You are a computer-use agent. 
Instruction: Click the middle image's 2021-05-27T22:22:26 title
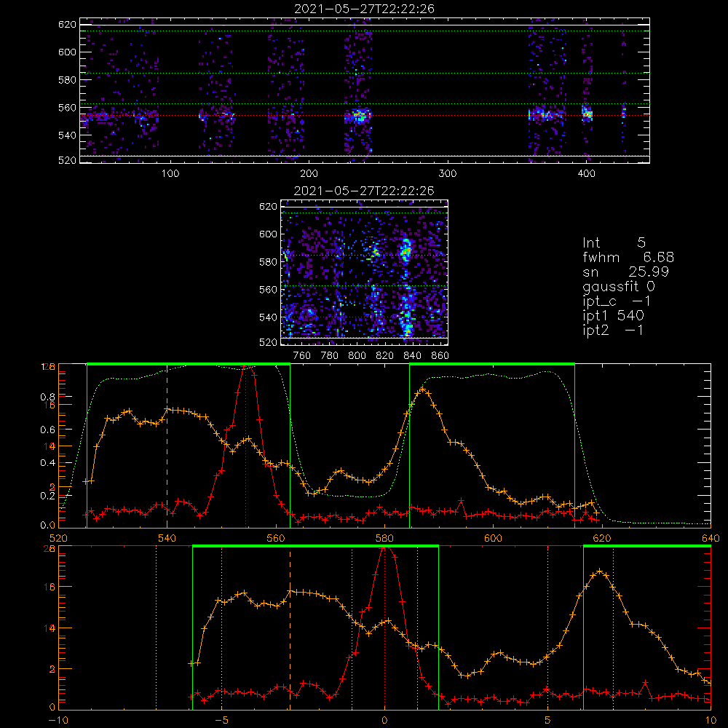tap(364, 191)
